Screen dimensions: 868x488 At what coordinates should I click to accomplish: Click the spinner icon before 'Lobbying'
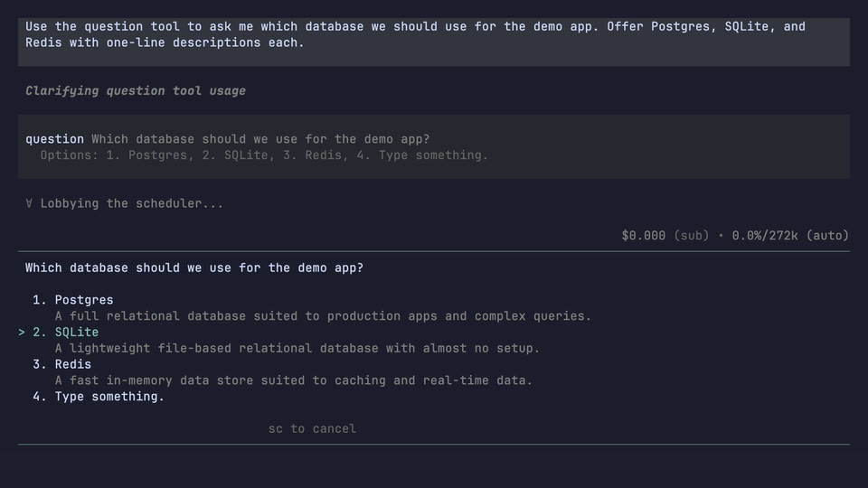click(29, 203)
